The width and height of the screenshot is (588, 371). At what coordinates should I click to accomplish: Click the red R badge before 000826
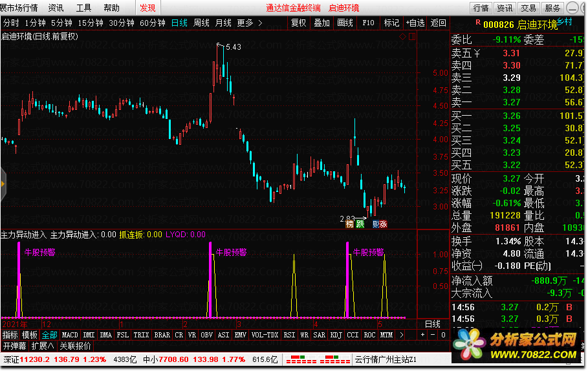coord(478,23)
